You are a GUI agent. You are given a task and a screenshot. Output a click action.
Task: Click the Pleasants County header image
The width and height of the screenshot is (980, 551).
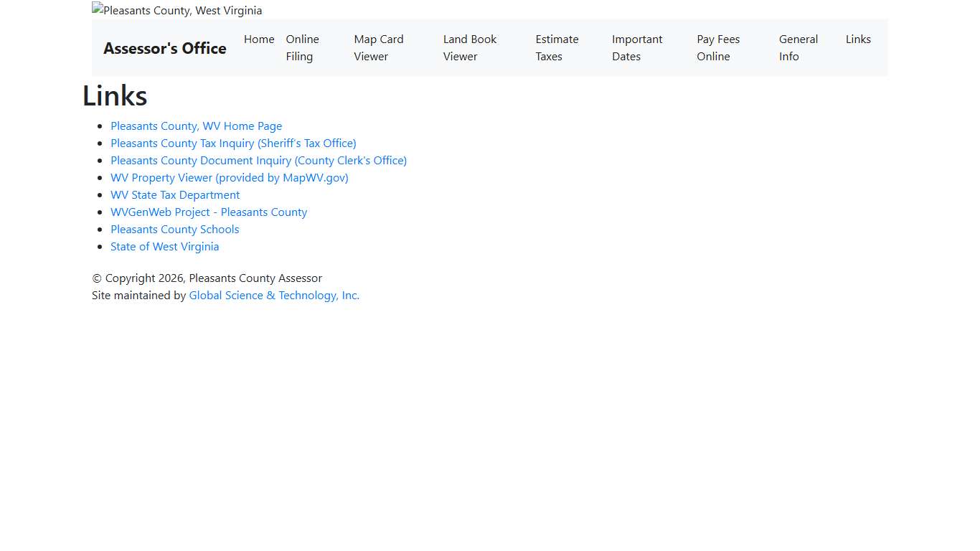[x=177, y=10]
